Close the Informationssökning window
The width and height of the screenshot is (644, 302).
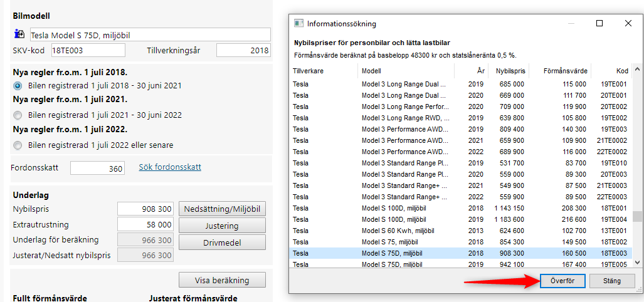point(628,23)
